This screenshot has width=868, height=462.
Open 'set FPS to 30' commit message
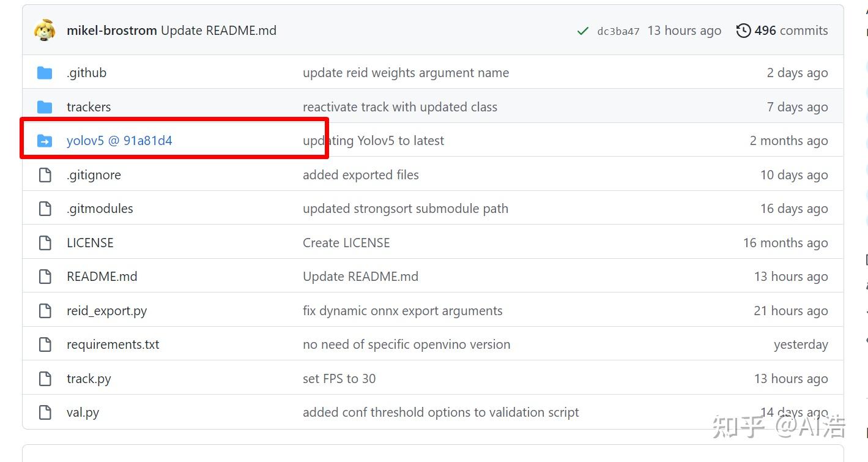click(339, 379)
